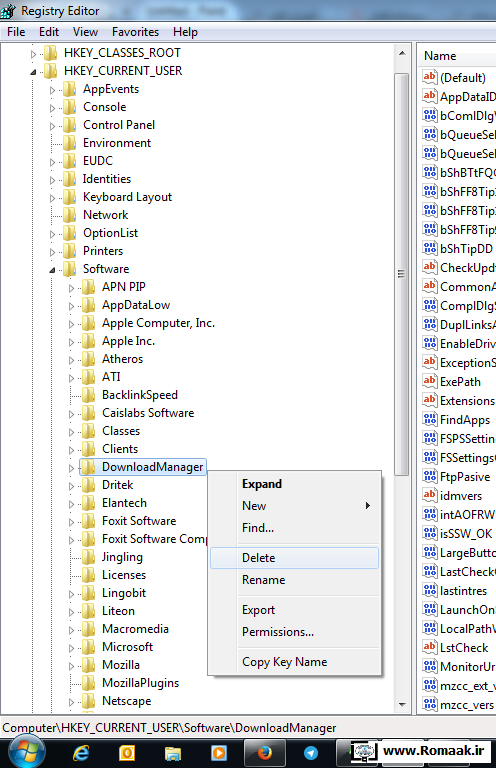Select the MozillaPlugins key
Screen dimensions: 496x768
pyautogui.click(x=141, y=683)
